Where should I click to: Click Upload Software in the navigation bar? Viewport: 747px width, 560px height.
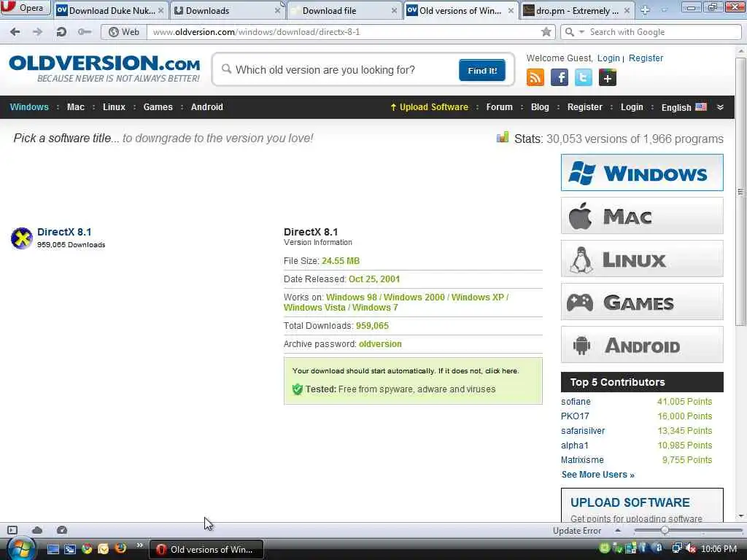(x=429, y=107)
